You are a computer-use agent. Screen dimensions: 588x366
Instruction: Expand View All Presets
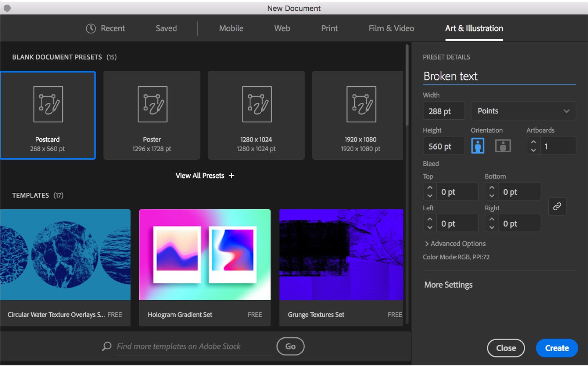(205, 175)
